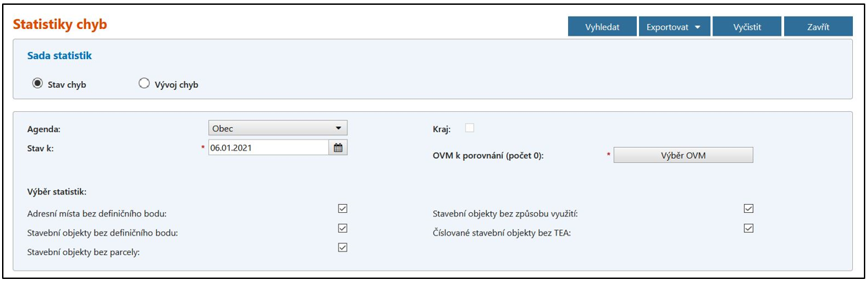Click the Zavřít button
Image resolution: width=868 pixels, height=281 pixels.
(818, 27)
